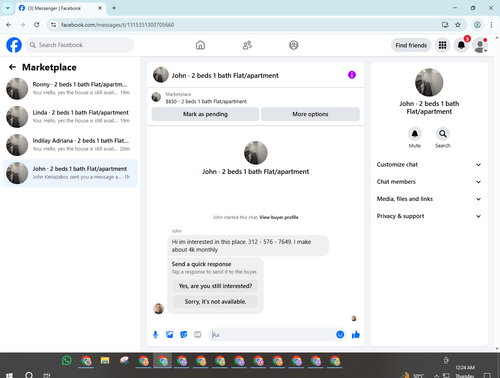Open John's profile picture in right panel
The width and height of the screenshot is (500, 378).
[429, 82]
